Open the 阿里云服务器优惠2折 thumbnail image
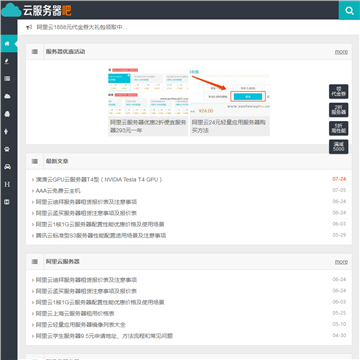 (148, 92)
